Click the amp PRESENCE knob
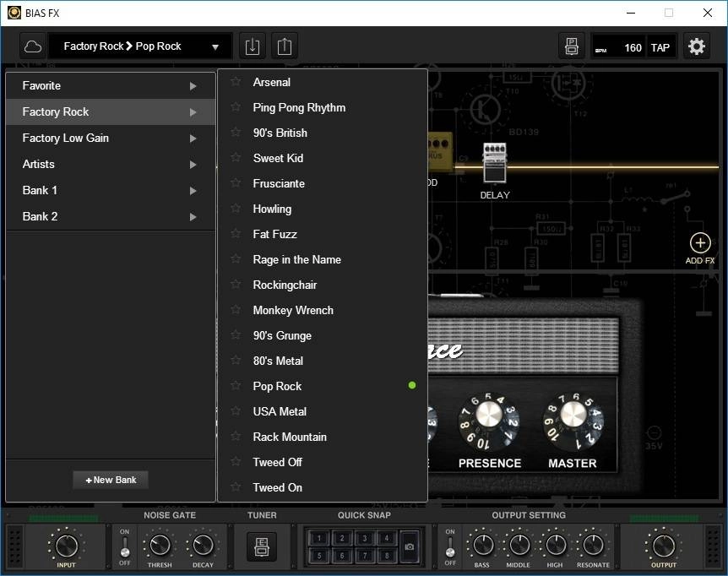The width and height of the screenshot is (728, 576). click(489, 420)
